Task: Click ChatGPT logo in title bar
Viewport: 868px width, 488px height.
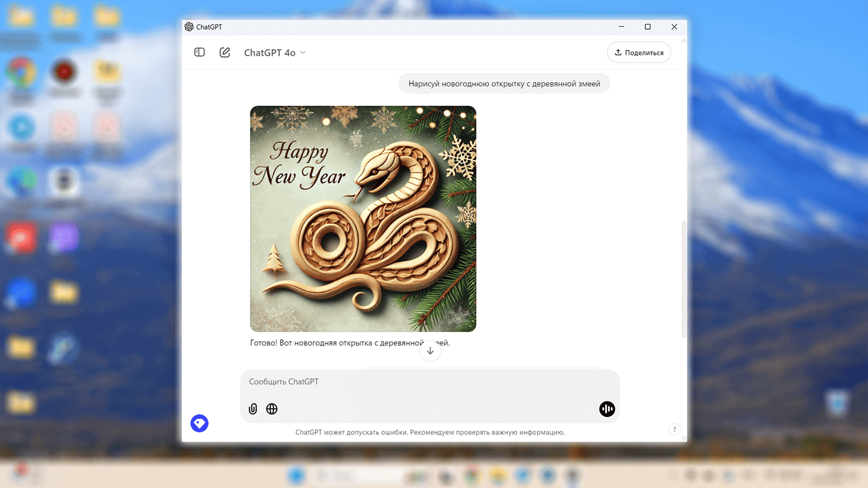Action: point(189,27)
